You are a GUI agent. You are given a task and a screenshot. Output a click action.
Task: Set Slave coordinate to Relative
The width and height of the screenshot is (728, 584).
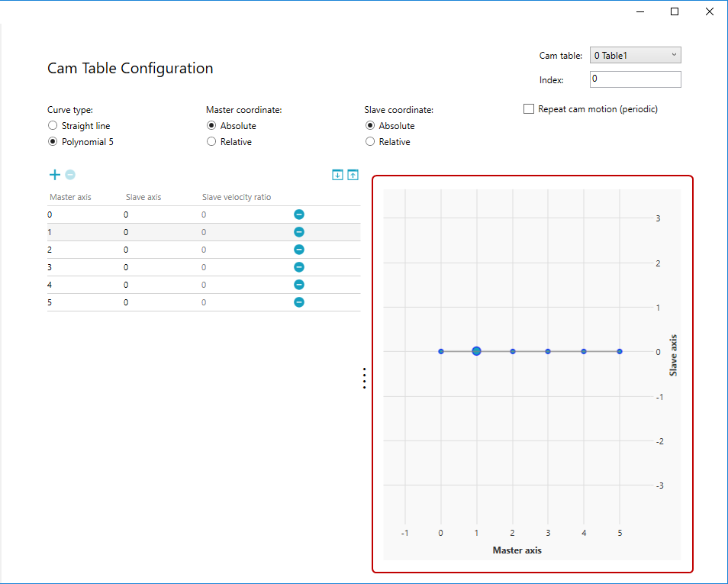coord(370,142)
